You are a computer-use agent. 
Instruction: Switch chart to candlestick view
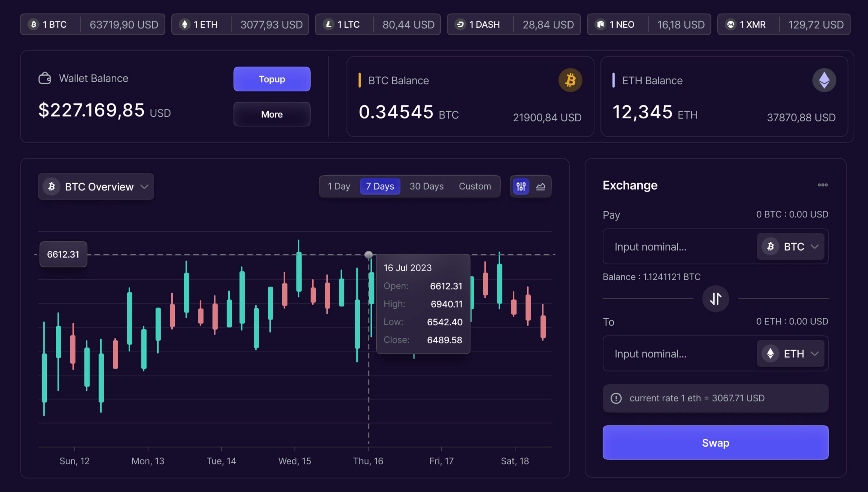(x=521, y=186)
